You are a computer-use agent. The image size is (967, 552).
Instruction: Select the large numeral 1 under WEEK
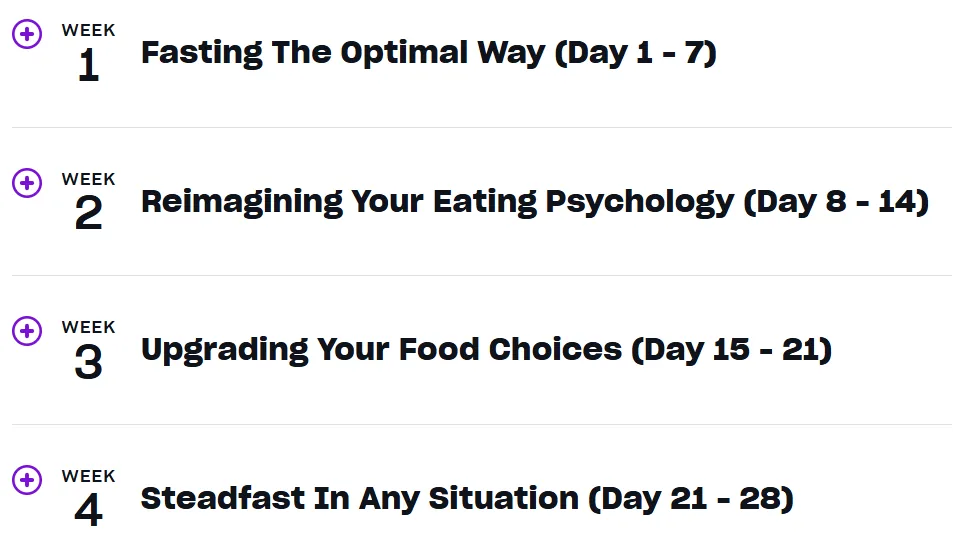[x=89, y=65]
